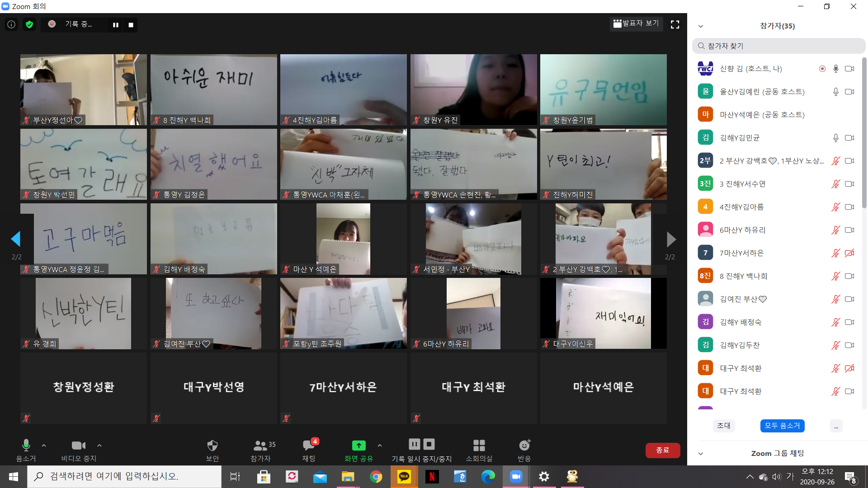Collapse the 참가자(35) panel chevron
The height and width of the screenshot is (488, 868).
(x=701, y=26)
